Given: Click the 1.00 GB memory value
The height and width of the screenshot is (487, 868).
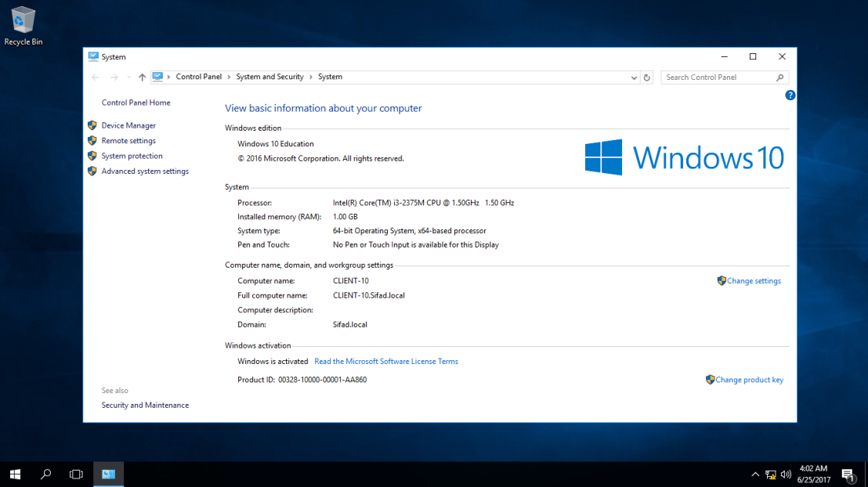Looking at the screenshot, I should [x=345, y=217].
